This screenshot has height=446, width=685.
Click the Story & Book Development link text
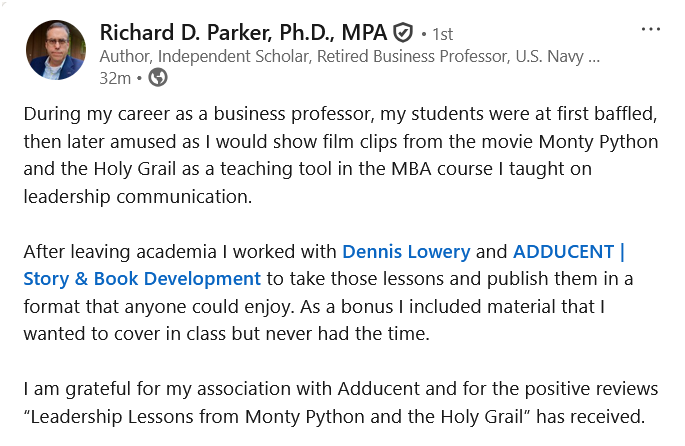point(142,279)
